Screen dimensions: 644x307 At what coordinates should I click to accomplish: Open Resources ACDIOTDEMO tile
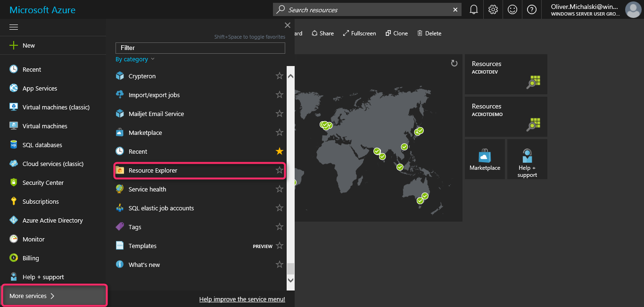click(506, 116)
